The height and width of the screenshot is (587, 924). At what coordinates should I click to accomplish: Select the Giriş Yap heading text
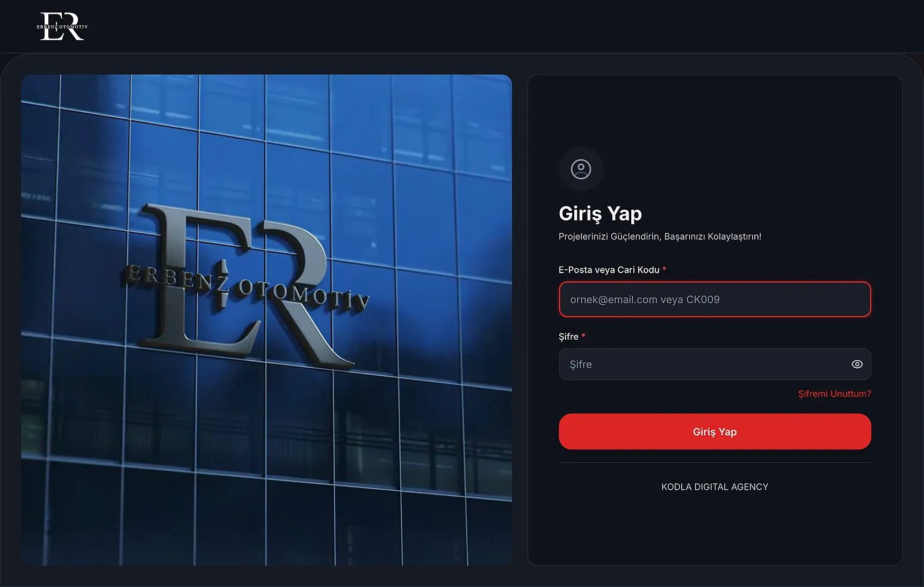tap(600, 214)
